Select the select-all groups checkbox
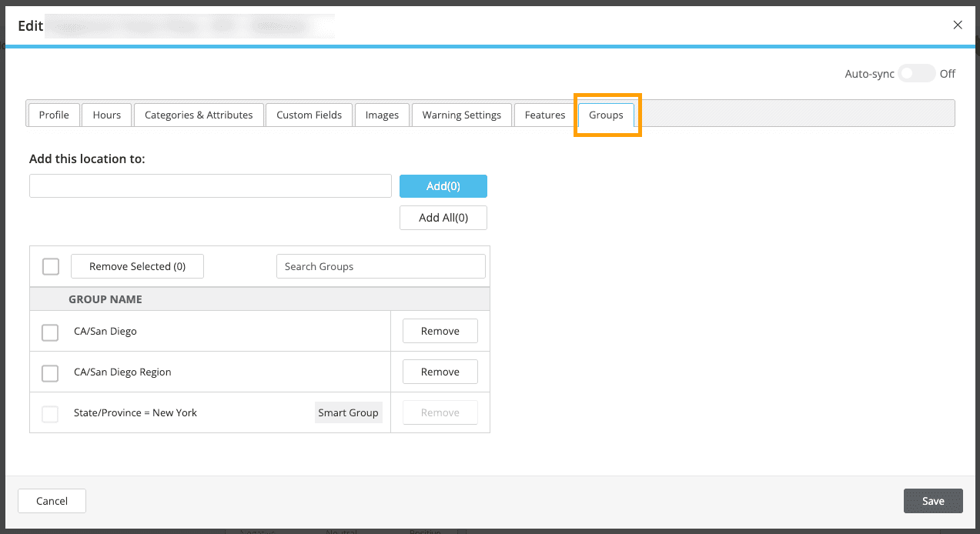This screenshot has height=534, width=980. tap(50, 266)
